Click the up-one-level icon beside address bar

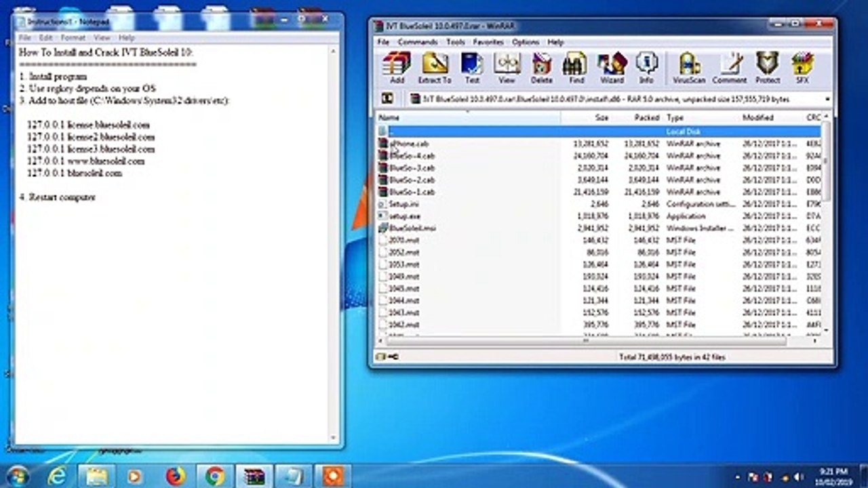point(387,99)
